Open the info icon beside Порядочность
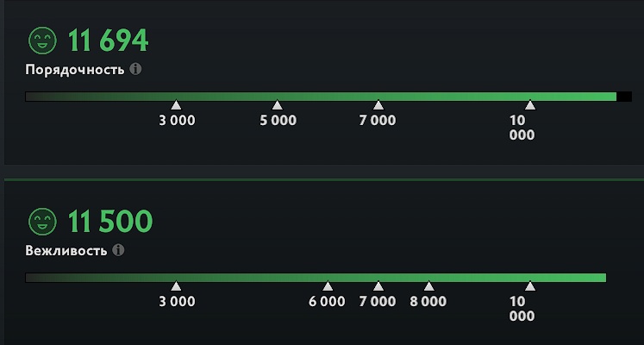The width and height of the screenshot is (644, 345). [x=135, y=69]
